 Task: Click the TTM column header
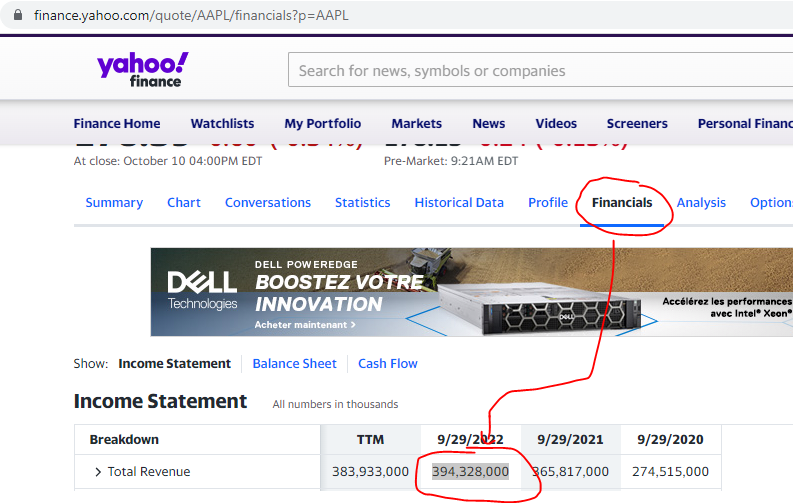click(x=370, y=439)
